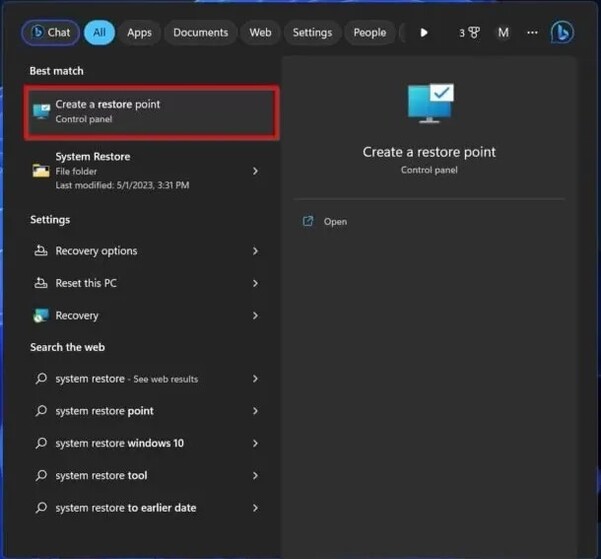
Task: Expand the Reset this PC chevron
Action: (255, 283)
